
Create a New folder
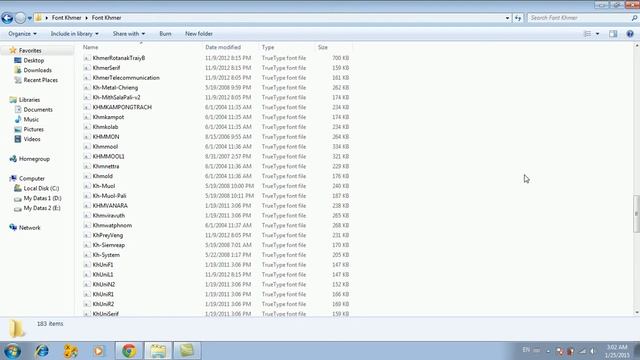(199, 34)
